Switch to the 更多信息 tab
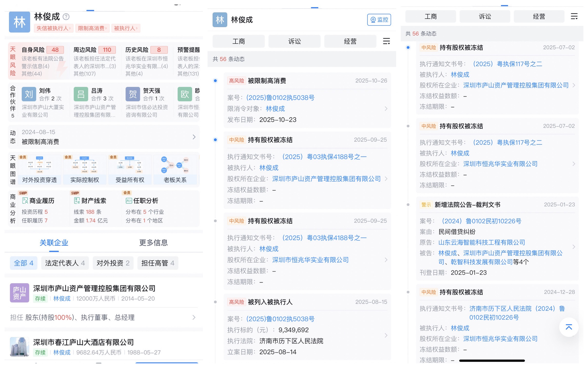Image resolution: width=588 pixels, height=368 pixels. 153,242
